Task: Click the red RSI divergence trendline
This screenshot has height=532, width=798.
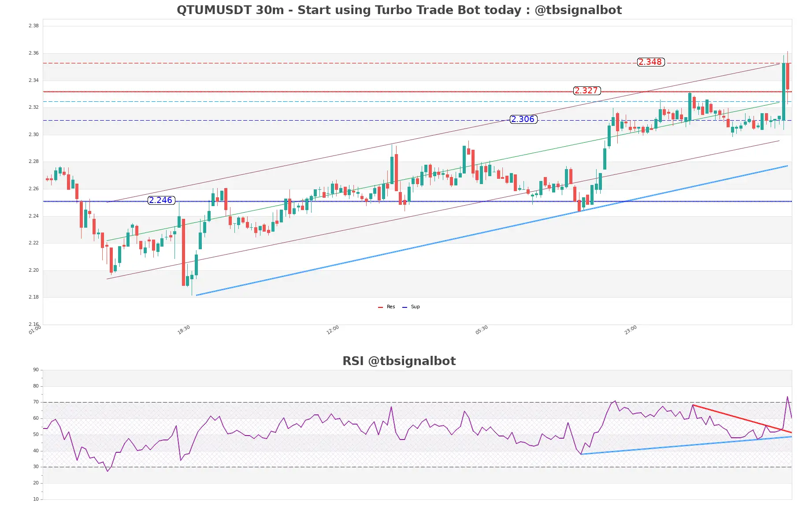Action: coord(742,419)
